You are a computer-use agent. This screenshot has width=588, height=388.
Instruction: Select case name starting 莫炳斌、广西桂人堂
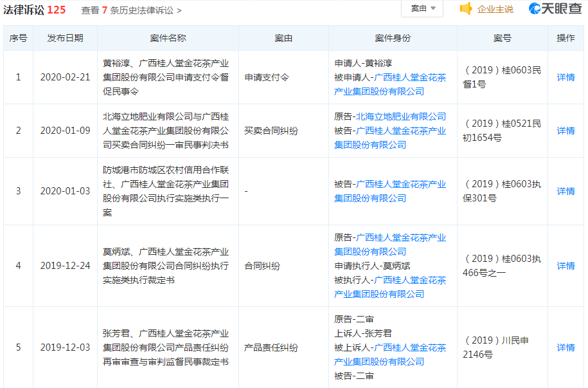(166, 266)
